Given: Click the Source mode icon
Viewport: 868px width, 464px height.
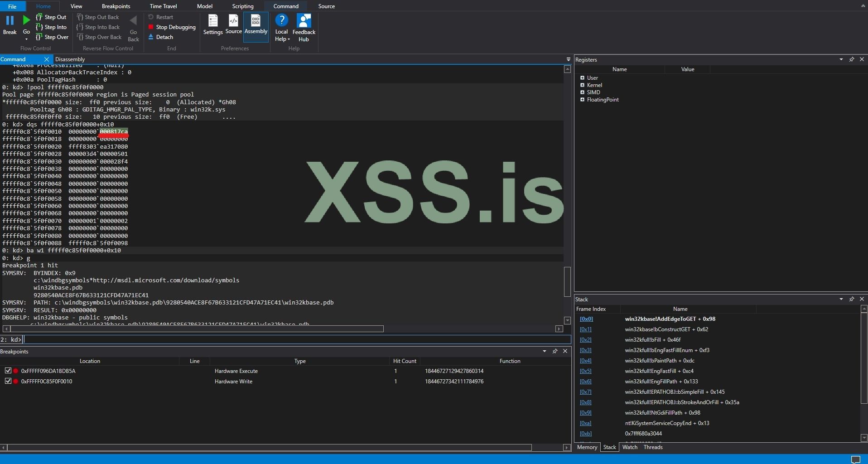Looking at the screenshot, I should pyautogui.click(x=233, y=21).
